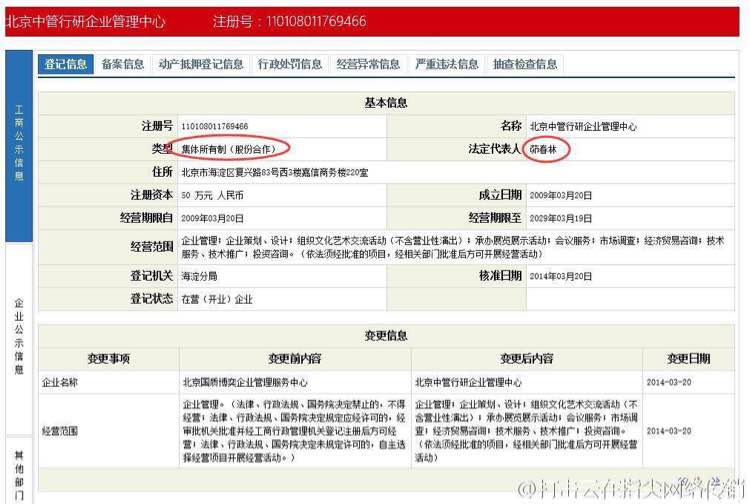Click the 基本信息 section header
The height and width of the screenshot is (504, 750).
click(x=386, y=102)
